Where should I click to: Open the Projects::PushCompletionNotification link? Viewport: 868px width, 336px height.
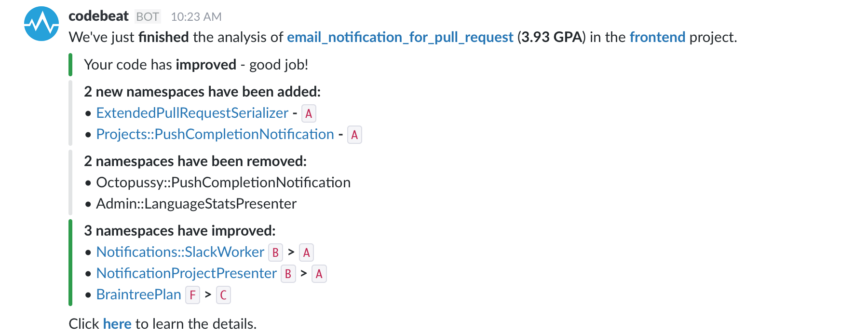(215, 134)
